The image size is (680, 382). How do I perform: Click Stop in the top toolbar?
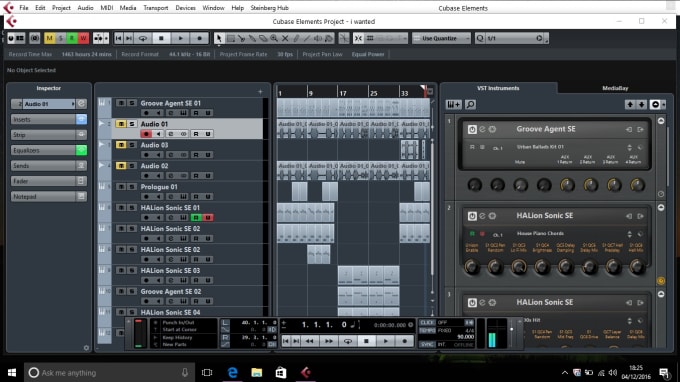point(161,38)
